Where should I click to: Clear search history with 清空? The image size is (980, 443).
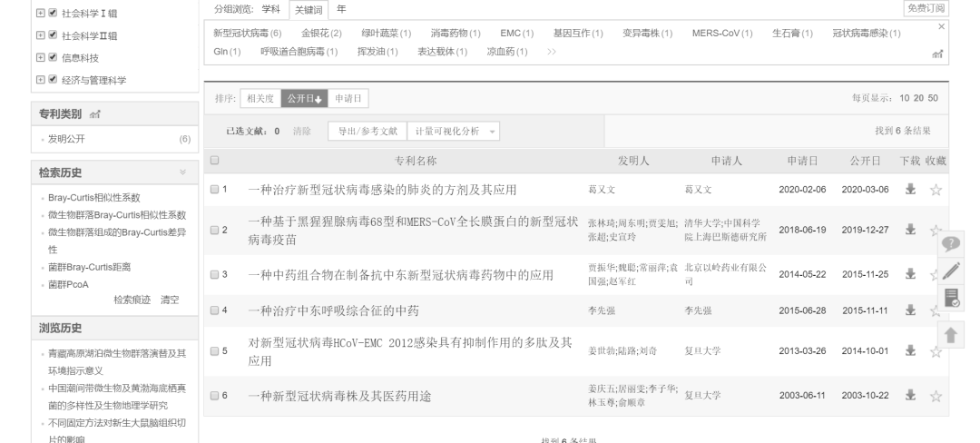coord(170,300)
